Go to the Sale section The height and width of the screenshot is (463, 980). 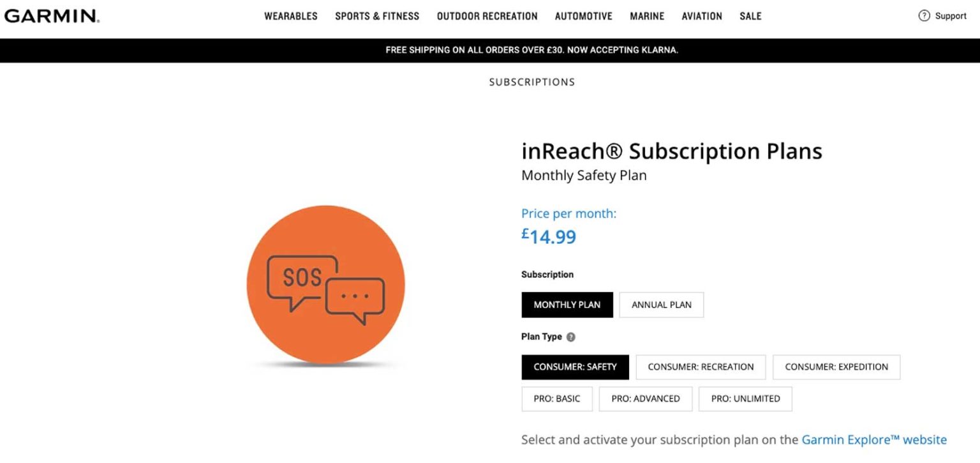750,17
